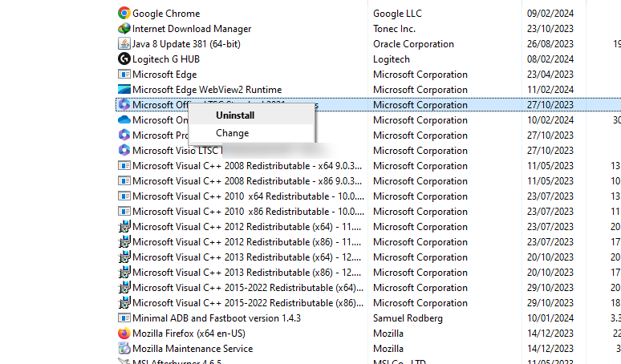The width and height of the screenshot is (621, 364).
Task: Choose Change from the context menu
Action: (233, 133)
